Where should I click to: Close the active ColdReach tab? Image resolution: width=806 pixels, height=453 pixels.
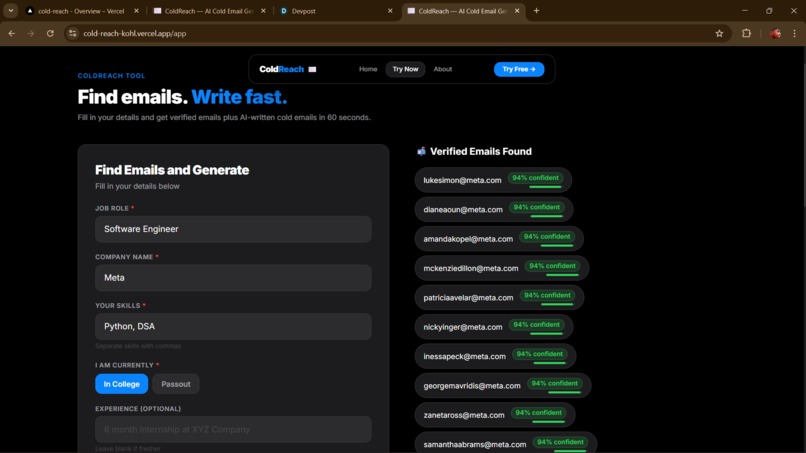pyautogui.click(x=517, y=11)
